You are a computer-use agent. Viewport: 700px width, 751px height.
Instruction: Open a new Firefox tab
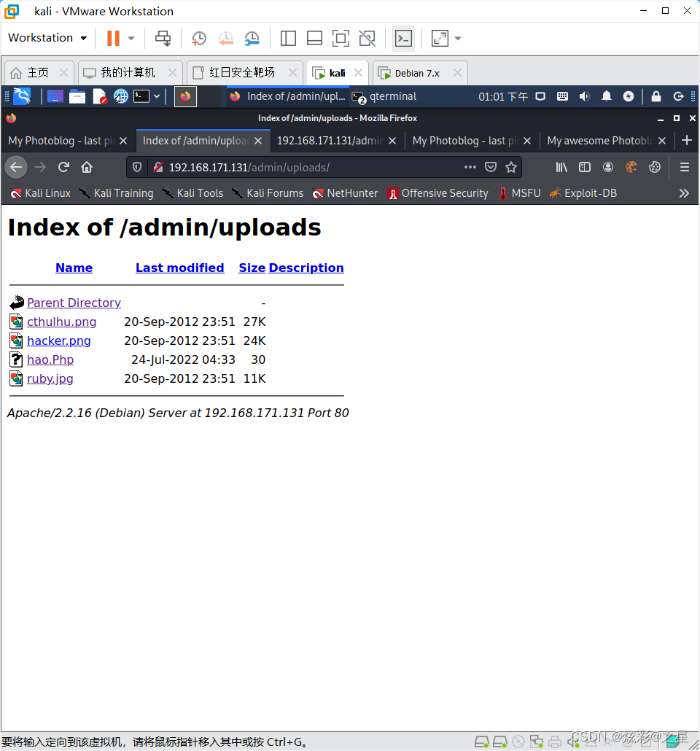pos(687,140)
